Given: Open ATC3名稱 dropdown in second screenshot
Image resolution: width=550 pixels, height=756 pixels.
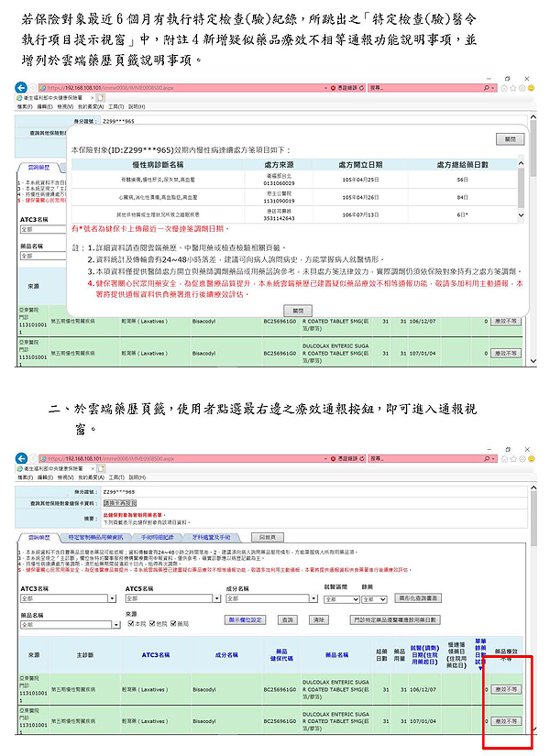Looking at the screenshot, I should coord(113,598).
